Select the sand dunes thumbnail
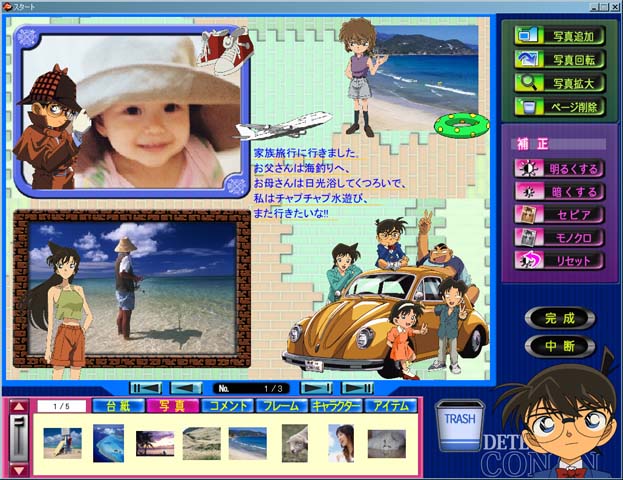Viewport: 623px width, 480px height. (x=201, y=443)
